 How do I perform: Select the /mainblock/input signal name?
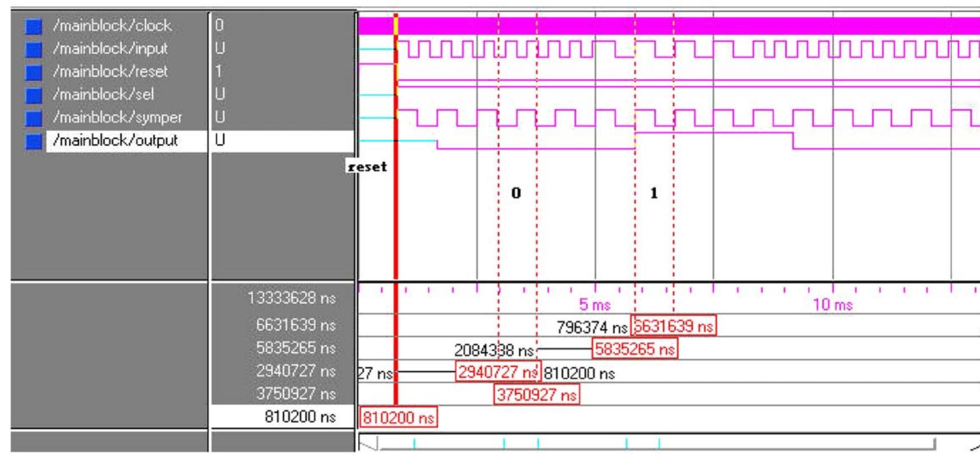pyautogui.click(x=110, y=49)
